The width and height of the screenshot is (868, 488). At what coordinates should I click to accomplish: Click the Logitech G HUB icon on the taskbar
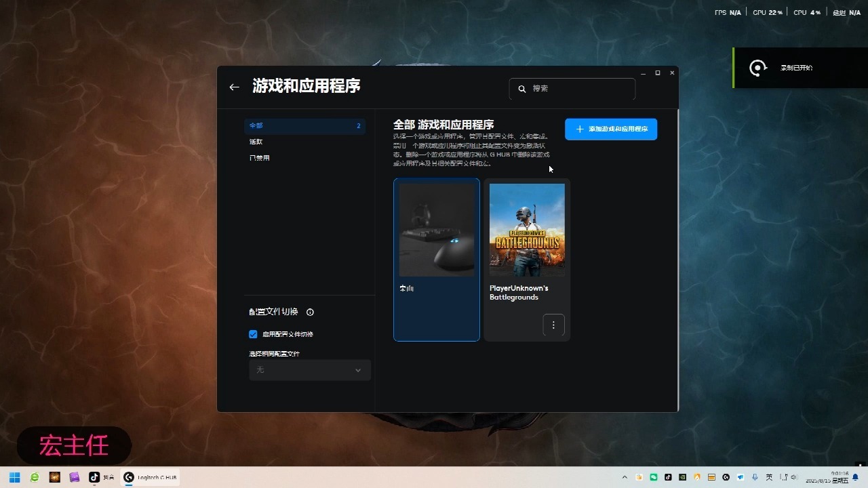tap(129, 476)
